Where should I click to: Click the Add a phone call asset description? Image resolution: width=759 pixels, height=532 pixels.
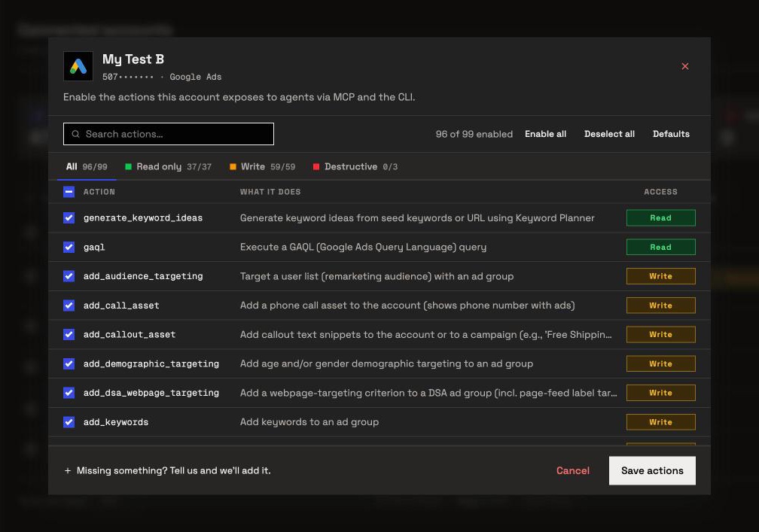pyautogui.click(x=407, y=306)
